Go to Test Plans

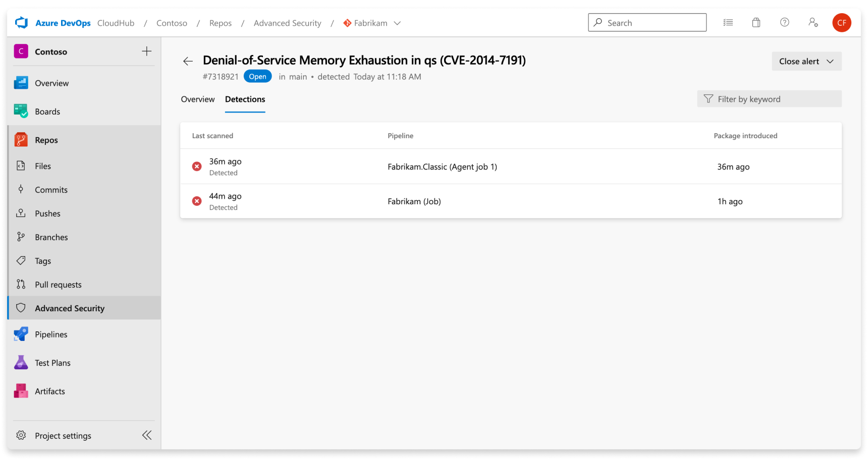point(52,362)
